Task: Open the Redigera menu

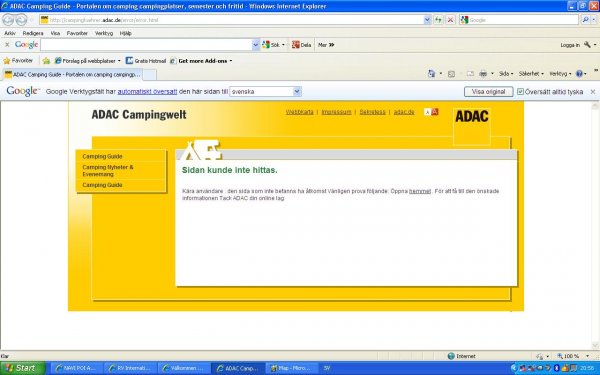Action: (33, 33)
